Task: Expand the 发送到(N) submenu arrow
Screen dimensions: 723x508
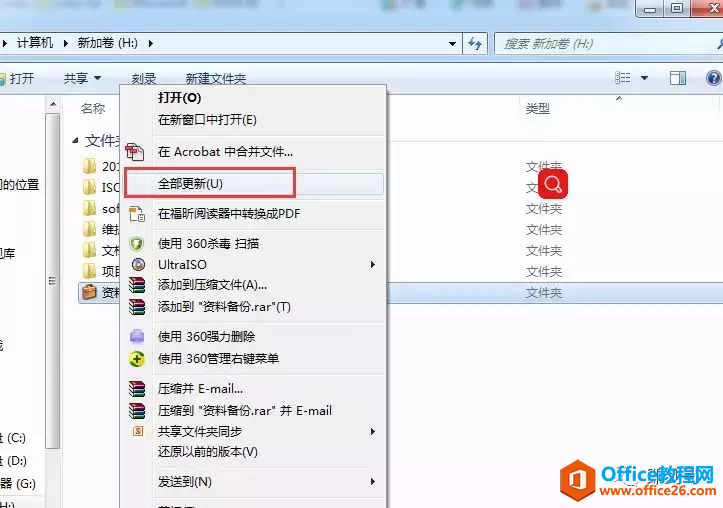Action: point(373,482)
